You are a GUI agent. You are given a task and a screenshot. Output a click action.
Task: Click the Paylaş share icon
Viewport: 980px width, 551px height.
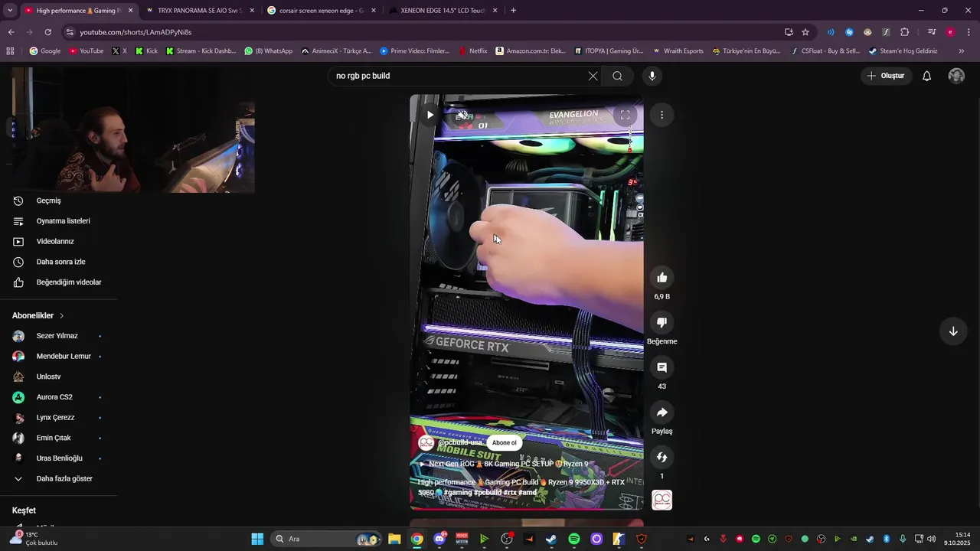click(662, 412)
